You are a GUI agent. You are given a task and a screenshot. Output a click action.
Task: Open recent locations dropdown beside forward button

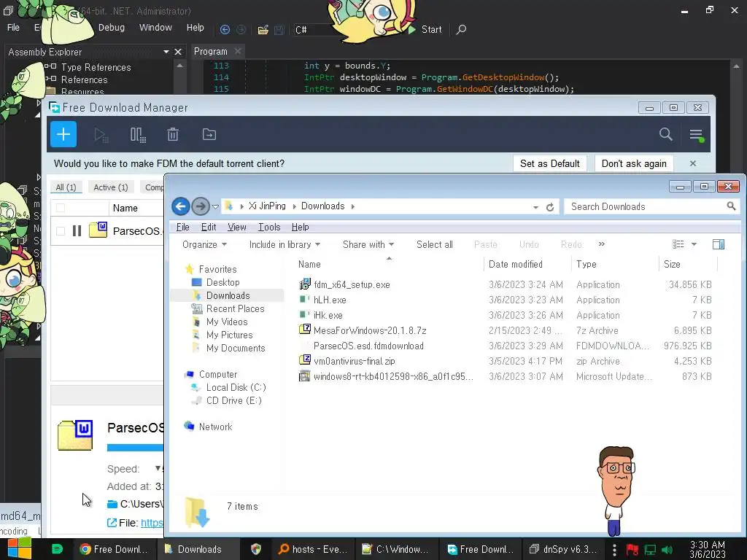coord(215,206)
